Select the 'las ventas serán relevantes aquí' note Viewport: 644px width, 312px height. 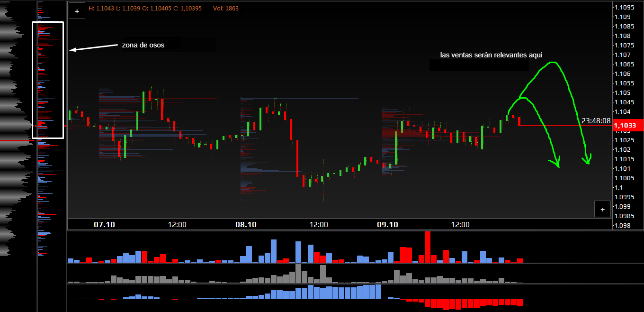(x=491, y=55)
